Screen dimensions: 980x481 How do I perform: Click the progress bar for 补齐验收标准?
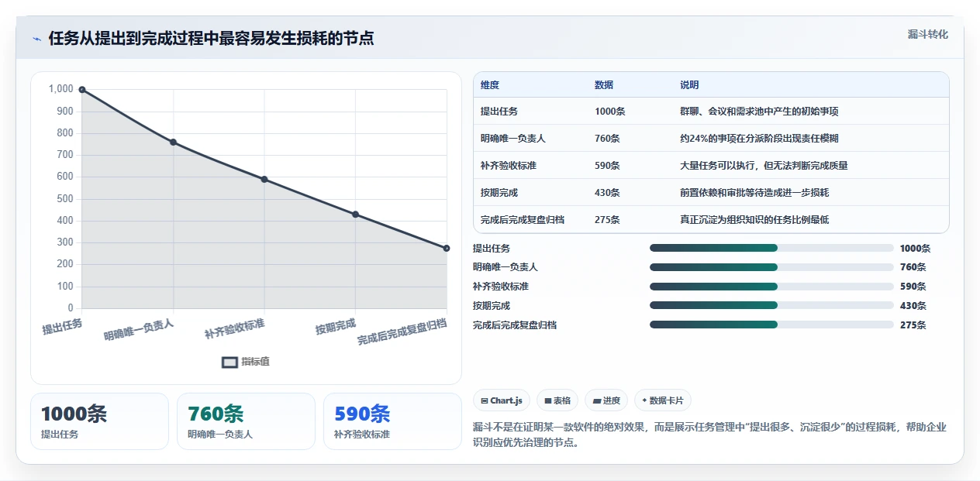point(771,287)
